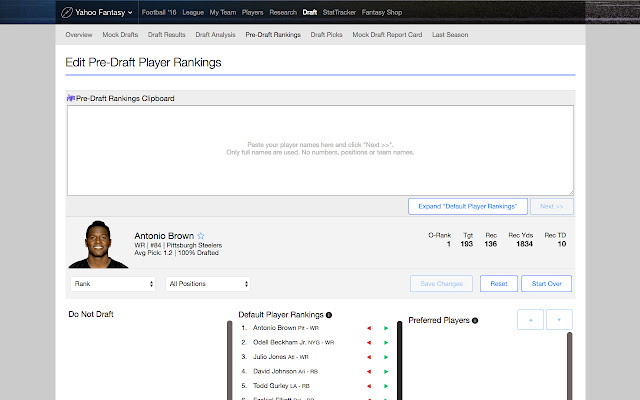Open the Draft menu
Image resolution: width=640 pixels, height=400 pixels.
click(x=310, y=13)
